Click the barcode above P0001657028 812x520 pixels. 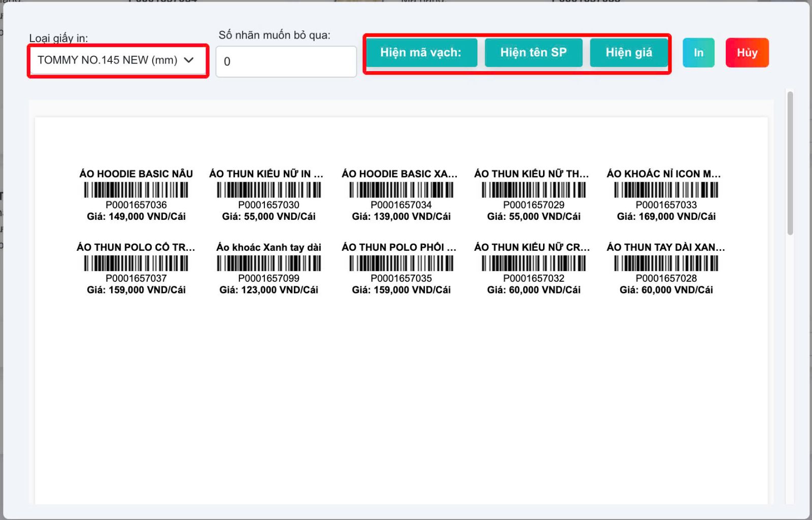click(x=666, y=264)
